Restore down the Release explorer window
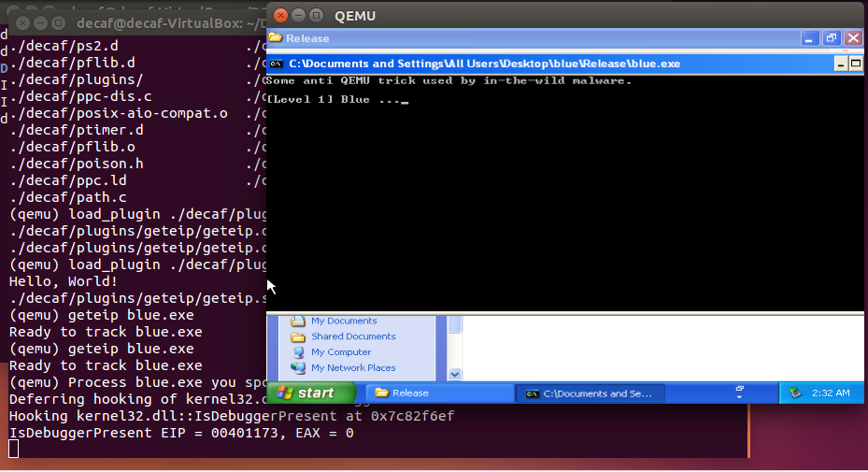The width and height of the screenshot is (868, 472). [x=831, y=38]
